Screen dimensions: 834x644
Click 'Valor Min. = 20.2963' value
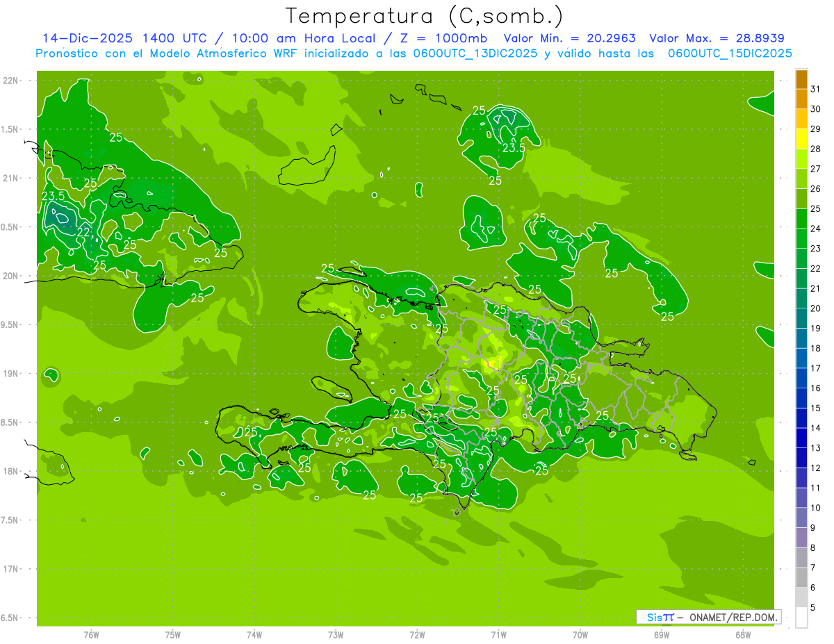pyautogui.click(x=569, y=38)
